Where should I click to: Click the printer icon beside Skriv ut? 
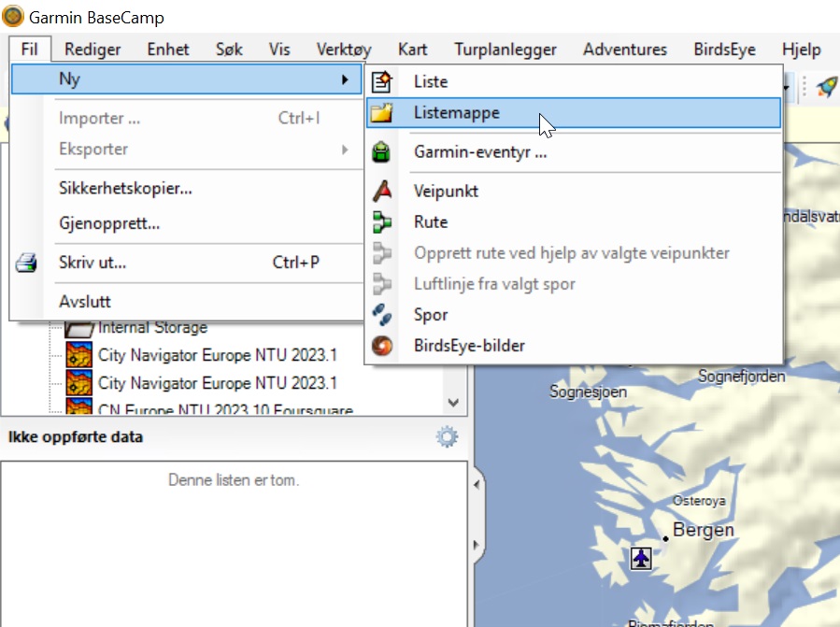tap(26, 263)
